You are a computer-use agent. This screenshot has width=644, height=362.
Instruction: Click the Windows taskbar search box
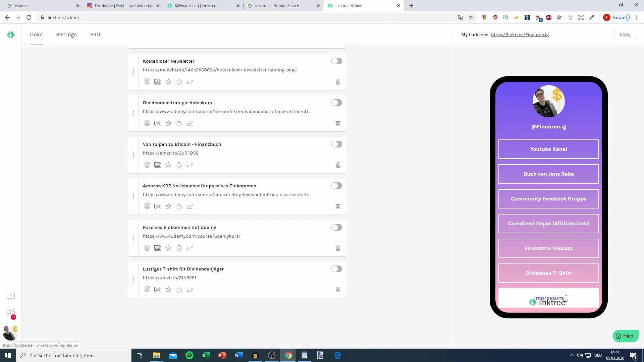click(74, 355)
